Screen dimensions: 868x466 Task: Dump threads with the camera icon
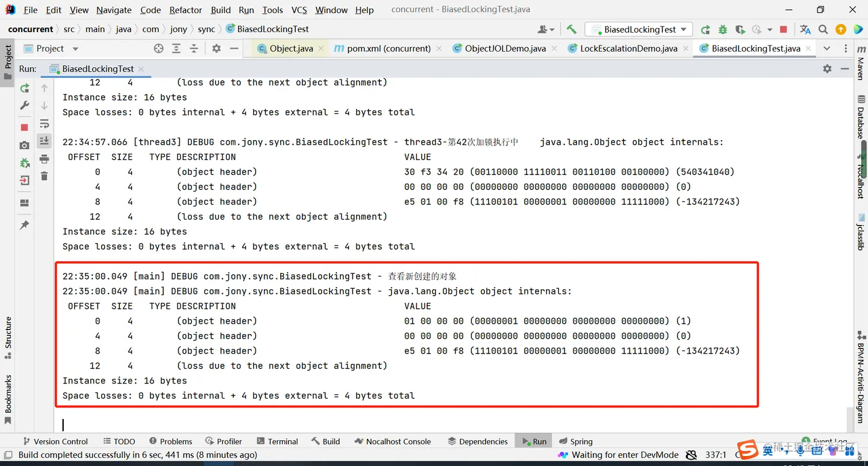(x=25, y=146)
